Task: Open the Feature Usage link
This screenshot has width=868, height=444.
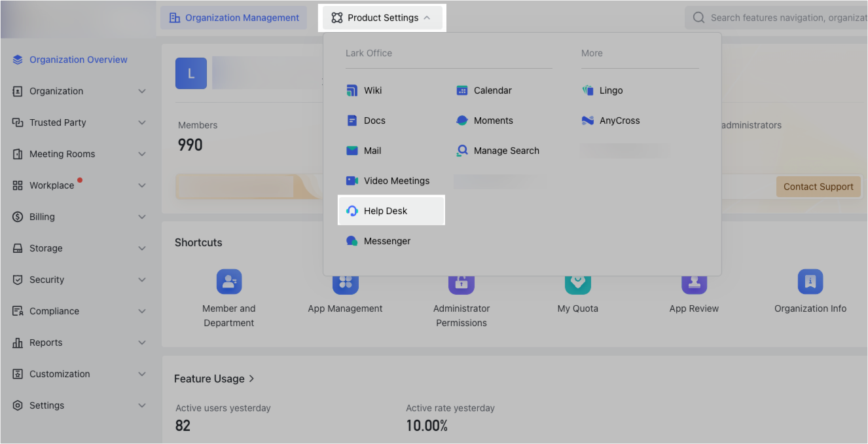Action: coord(214,379)
